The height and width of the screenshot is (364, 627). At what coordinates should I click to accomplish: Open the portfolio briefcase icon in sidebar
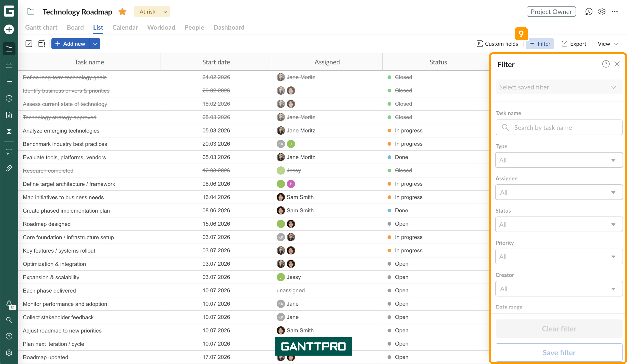click(9, 65)
